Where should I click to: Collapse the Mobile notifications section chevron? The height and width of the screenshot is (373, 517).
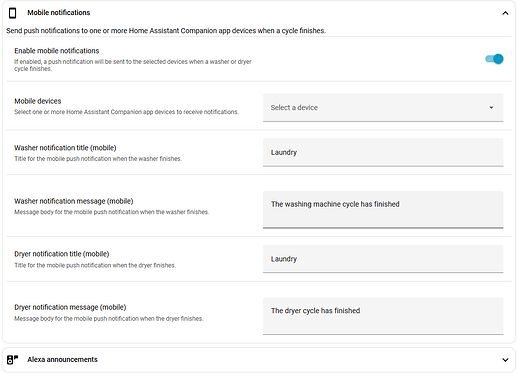pos(505,13)
